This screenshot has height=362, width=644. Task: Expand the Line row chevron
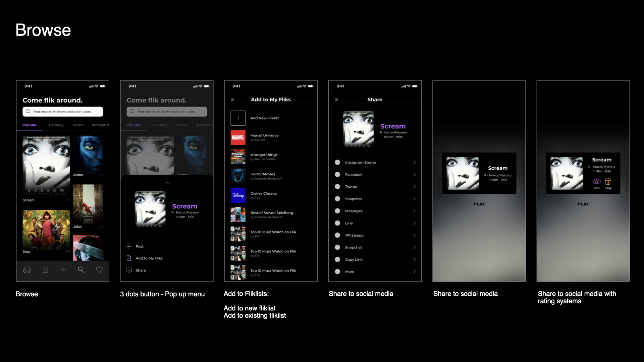pyautogui.click(x=415, y=223)
